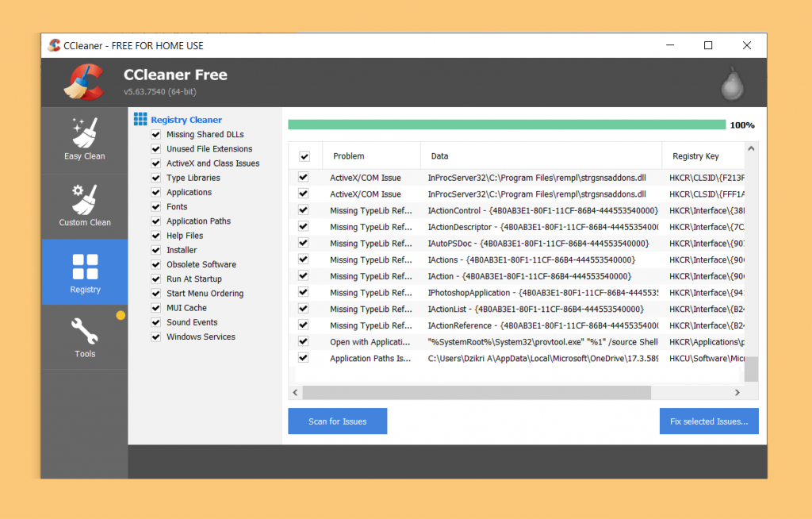
Task: Open the Tools wrench icon
Action: (x=84, y=331)
